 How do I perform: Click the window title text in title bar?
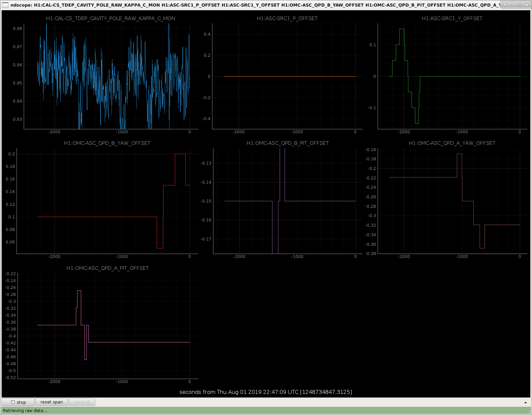point(255,5)
